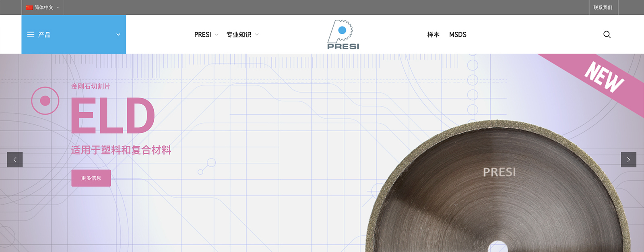644x252 pixels.
Task: Click the 联系我们 contact link
Action: (603, 8)
